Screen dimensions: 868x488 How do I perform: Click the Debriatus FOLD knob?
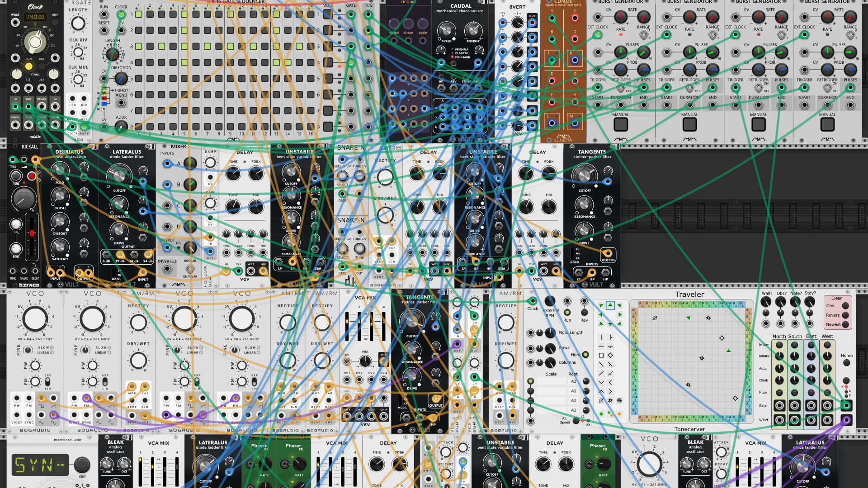click(60, 170)
